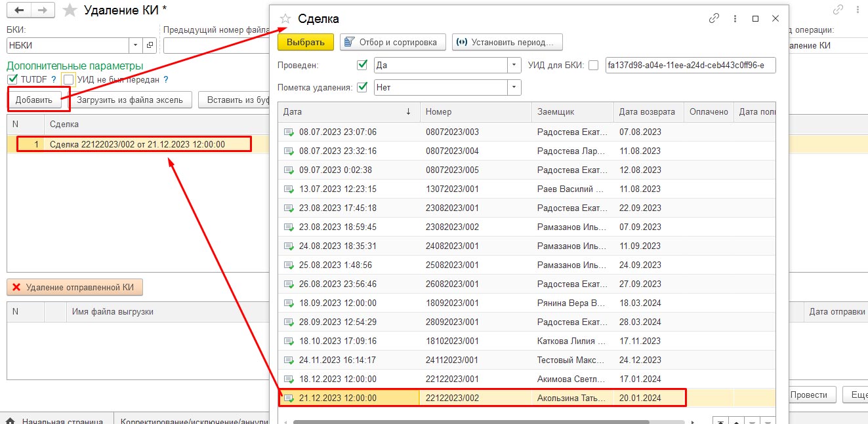
Task: Click the Оплачено column header
Action: coord(709,111)
